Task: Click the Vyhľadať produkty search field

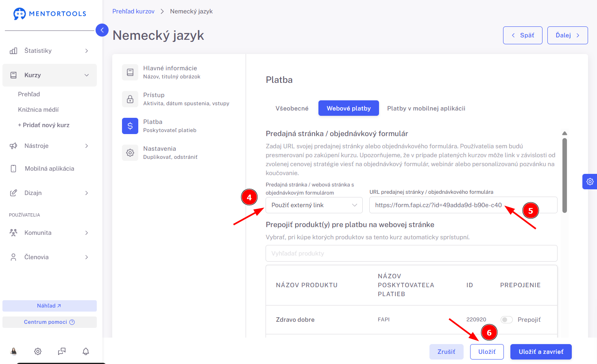Action: pyautogui.click(x=412, y=253)
